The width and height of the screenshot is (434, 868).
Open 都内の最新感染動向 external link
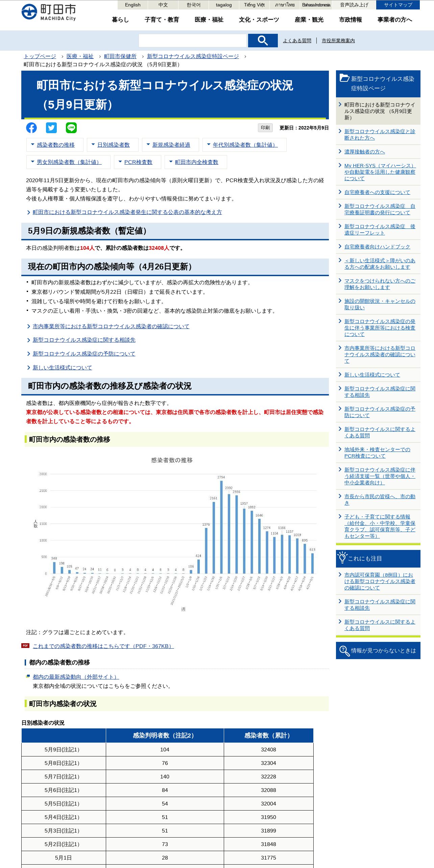point(76,677)
